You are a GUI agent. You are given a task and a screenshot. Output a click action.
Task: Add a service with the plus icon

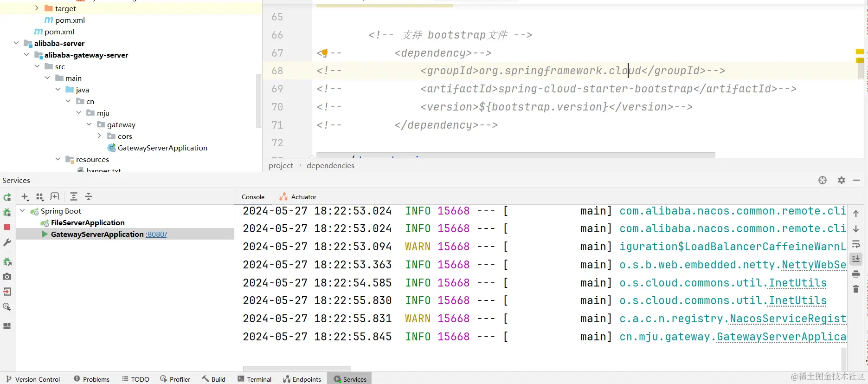[x=26, y=197]
